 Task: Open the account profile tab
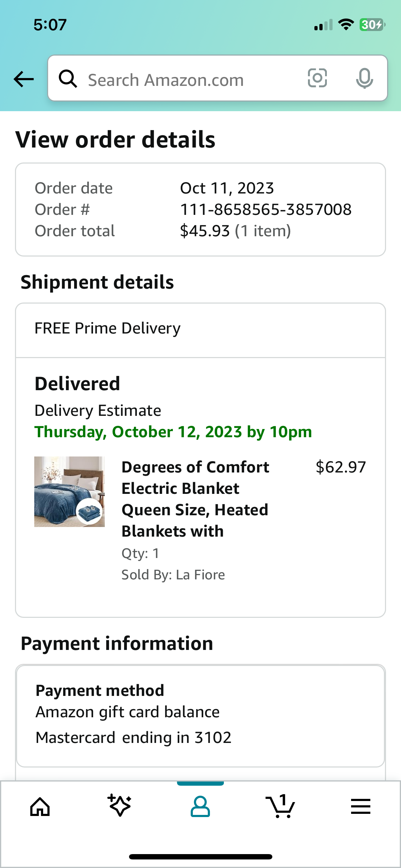[200, 806]
